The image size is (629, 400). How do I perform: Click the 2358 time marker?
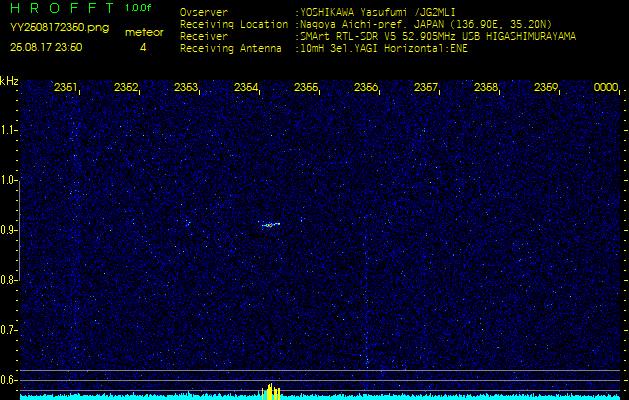486,87
